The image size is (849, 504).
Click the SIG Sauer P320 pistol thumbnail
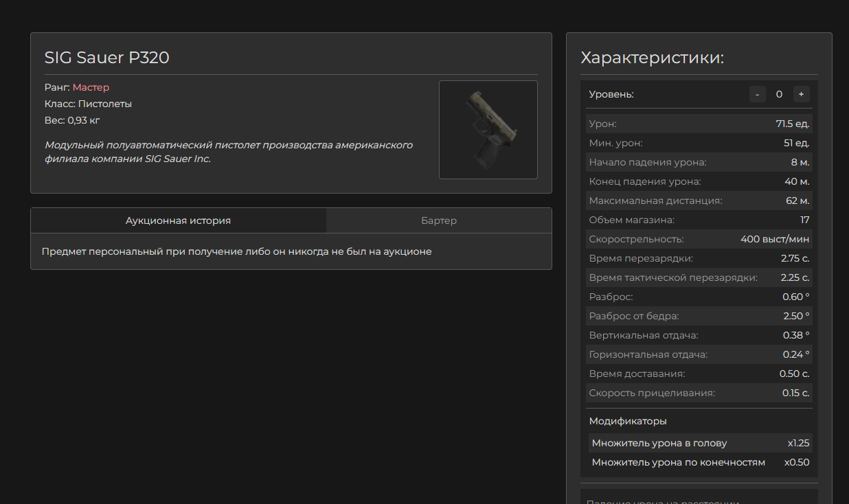[488, 130]
